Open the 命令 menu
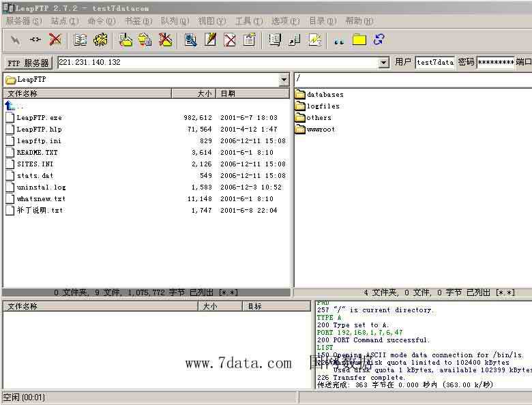 click(102, 21)
